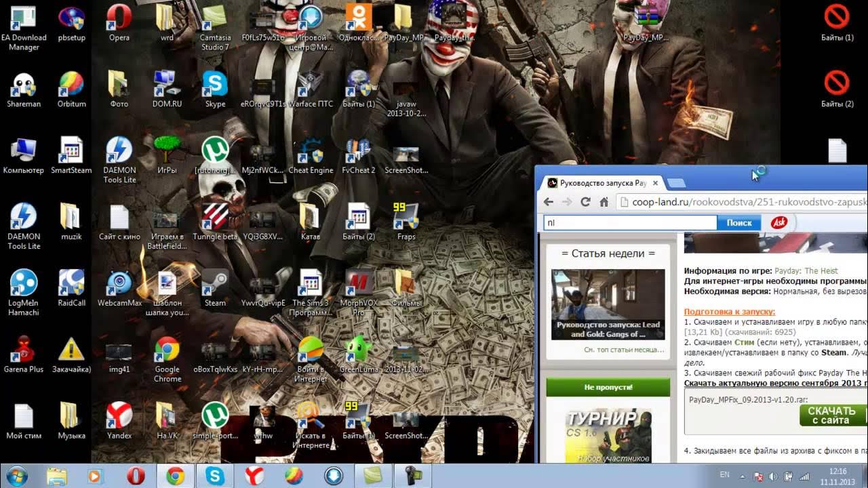Click the Skype shortcut on the desktop

pyautogui.click(x=215, y=90)
